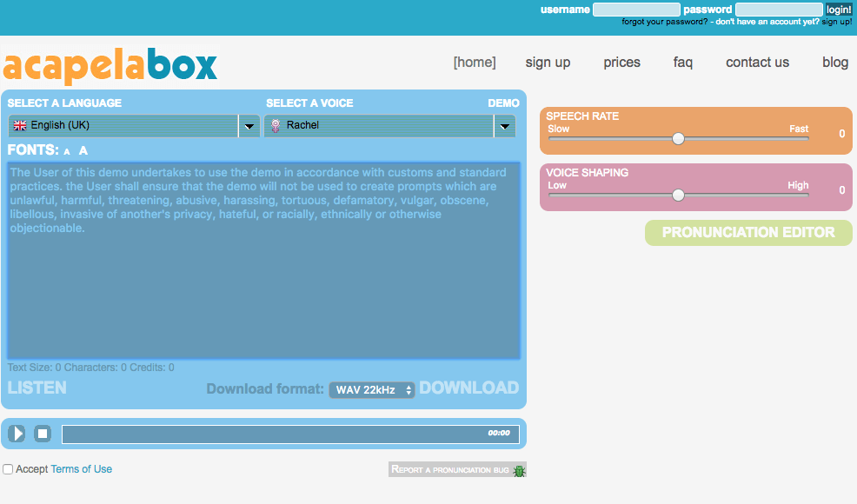
Task: Open the Terms of Use link
Action: [82, 469]
